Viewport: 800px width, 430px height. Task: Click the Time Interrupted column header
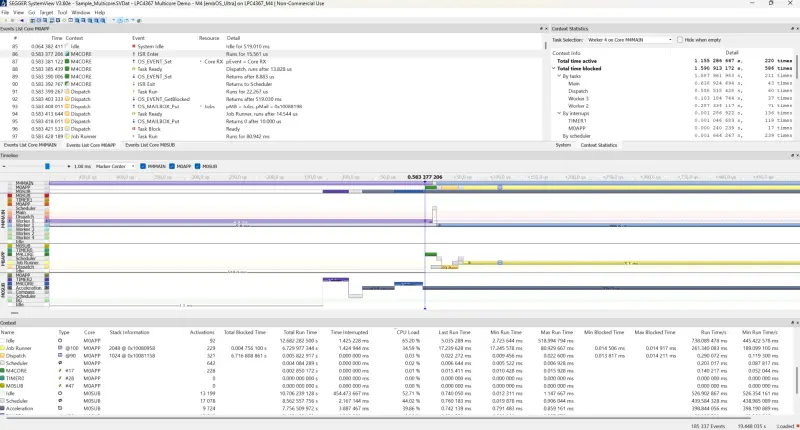click(x=349, y=333)
